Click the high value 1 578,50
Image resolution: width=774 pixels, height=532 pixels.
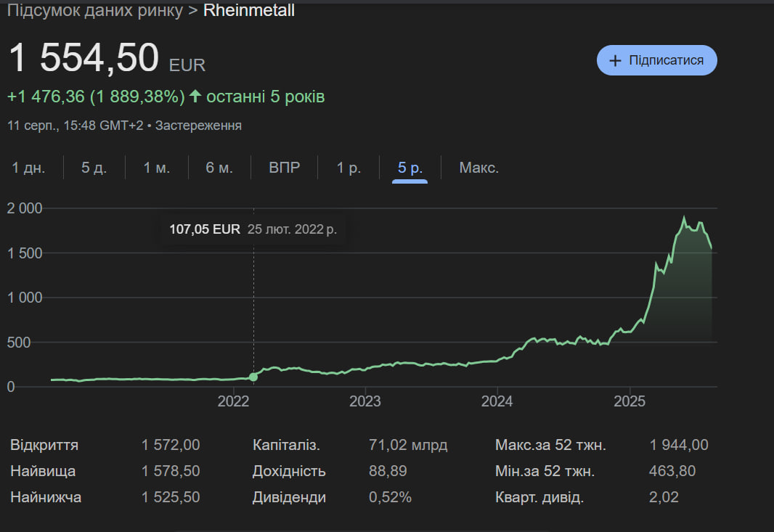click(x=171, y=471)
